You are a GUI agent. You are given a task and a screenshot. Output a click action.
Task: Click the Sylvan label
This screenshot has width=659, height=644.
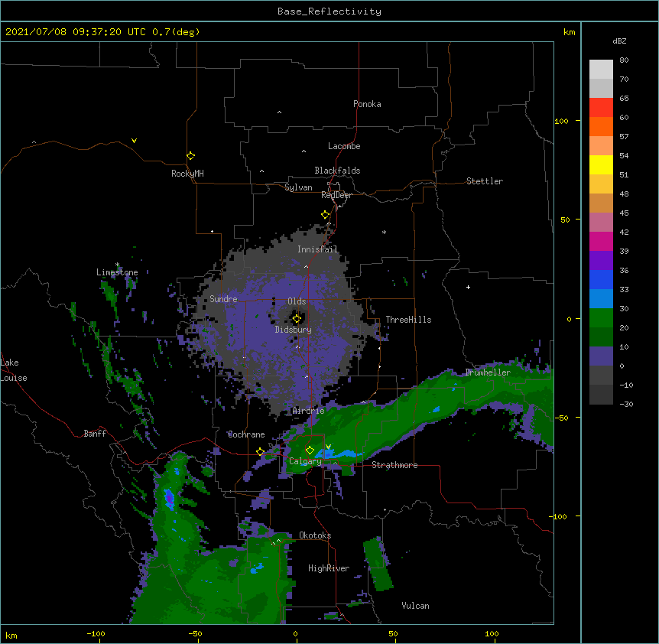coord(298,187)
